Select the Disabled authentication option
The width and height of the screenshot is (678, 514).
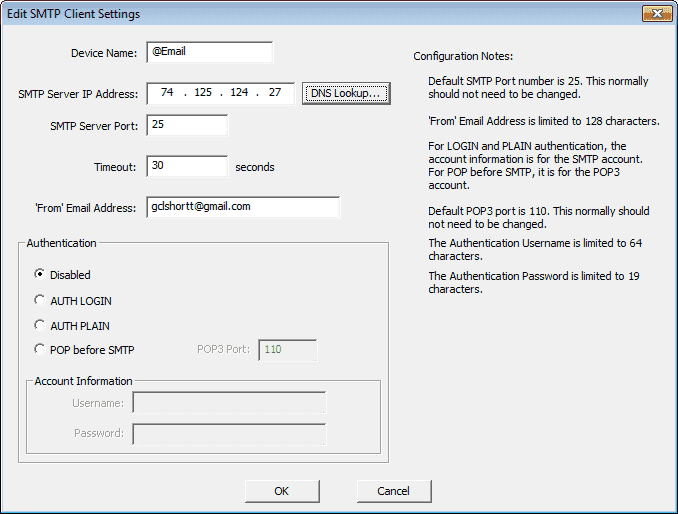pos(62,275)
